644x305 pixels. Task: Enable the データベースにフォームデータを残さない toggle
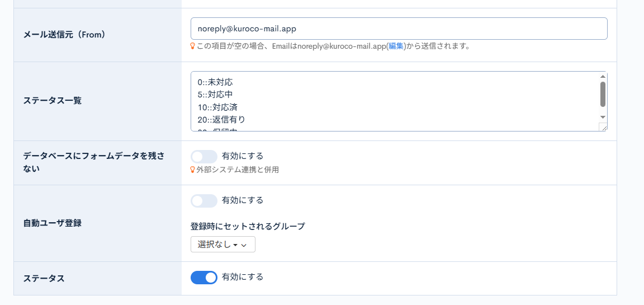point(203,156)
